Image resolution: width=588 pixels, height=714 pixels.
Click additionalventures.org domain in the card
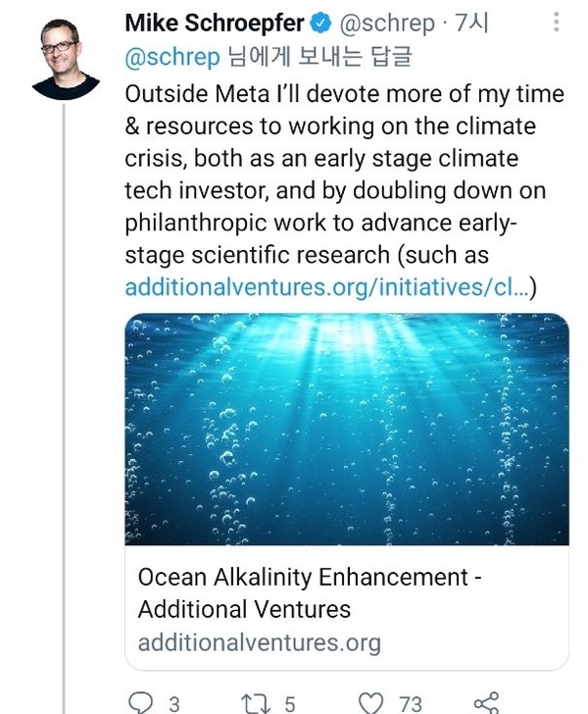point(259,642)
